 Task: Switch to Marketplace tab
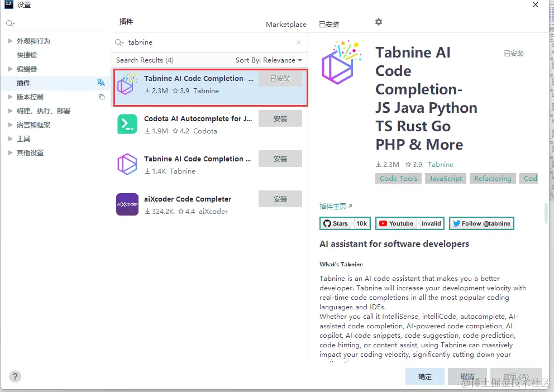(286, 25)
